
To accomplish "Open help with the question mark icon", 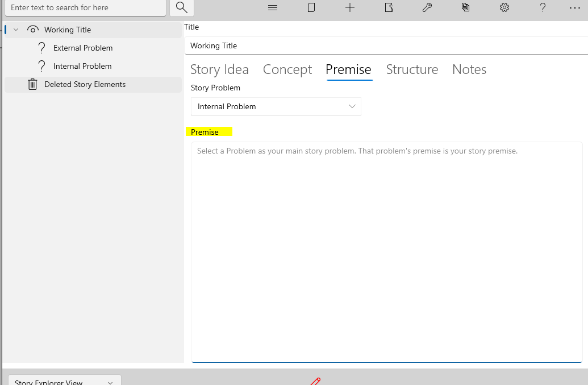I will tap(542, 7).
